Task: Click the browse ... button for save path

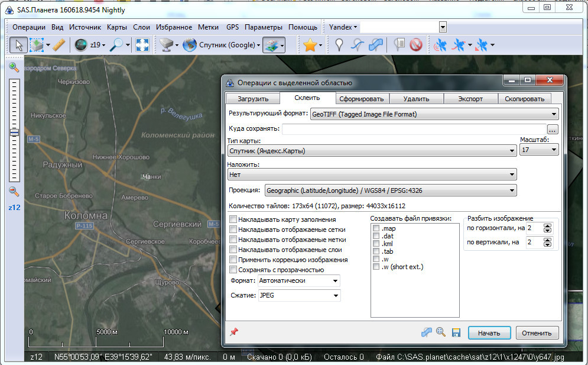Action: pyautogui.click(x=552, y=129)
